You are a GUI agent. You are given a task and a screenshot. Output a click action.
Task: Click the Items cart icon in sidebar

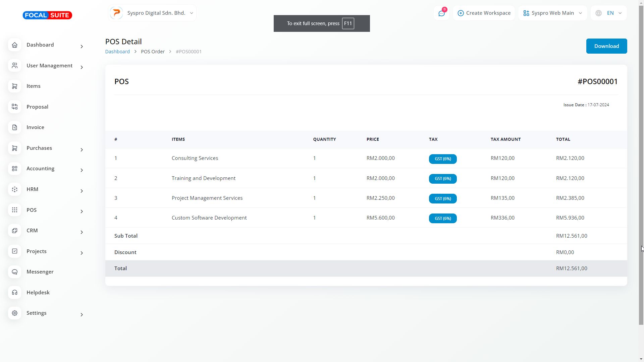point(14,86)
